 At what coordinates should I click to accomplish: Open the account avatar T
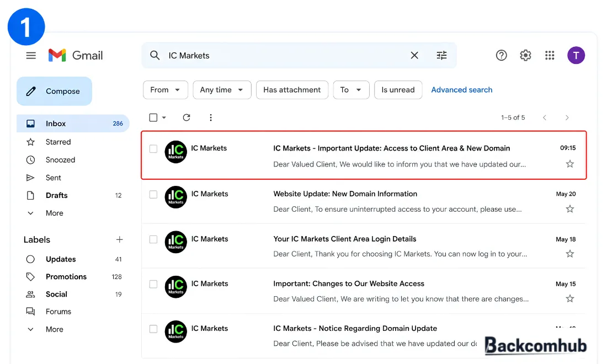click(x=576, y=55)
